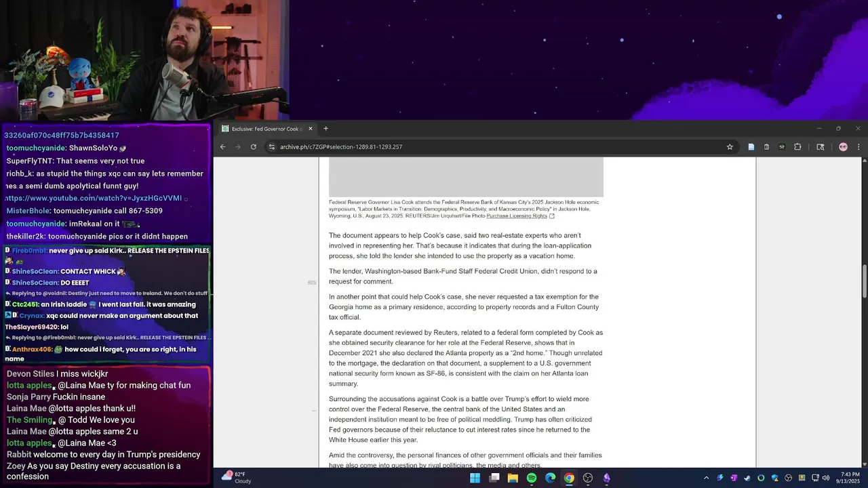Open the weather widget showing 82°F Cloudy

tap(237, 477)
